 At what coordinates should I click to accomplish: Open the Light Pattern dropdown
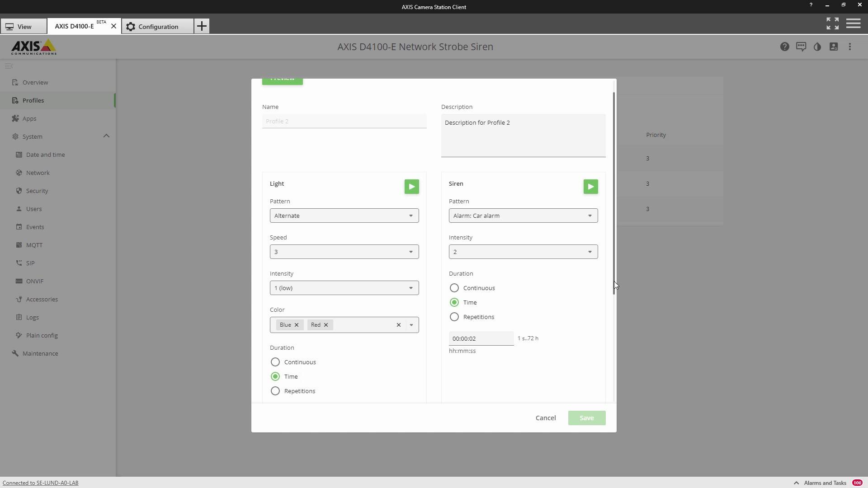(344, 216)
